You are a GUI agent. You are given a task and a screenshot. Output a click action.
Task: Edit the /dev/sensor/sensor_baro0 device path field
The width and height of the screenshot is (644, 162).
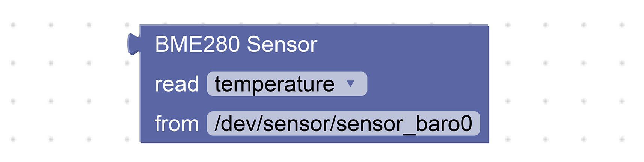click(x=343, y=123)
